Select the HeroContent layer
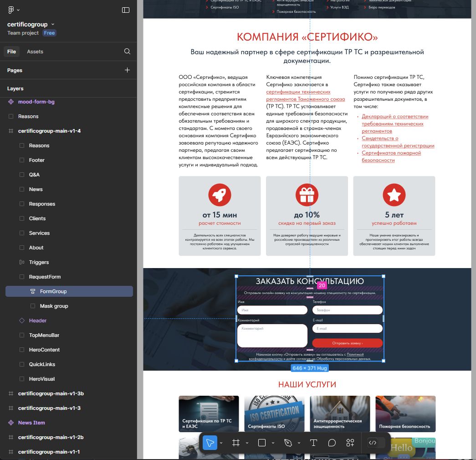Viewport: 476px width, 460px height. [44, 350]
